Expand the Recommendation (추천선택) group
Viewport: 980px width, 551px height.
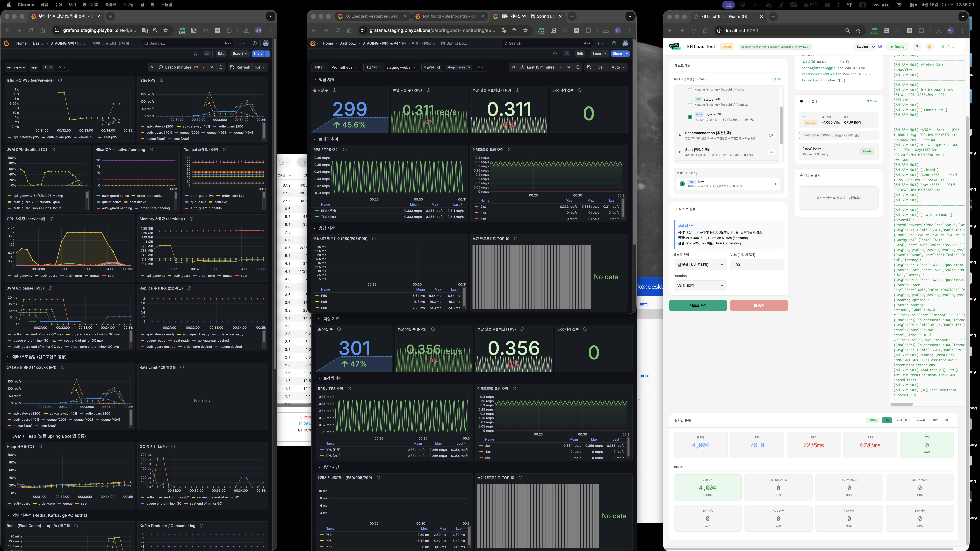(x=680, y=135)
